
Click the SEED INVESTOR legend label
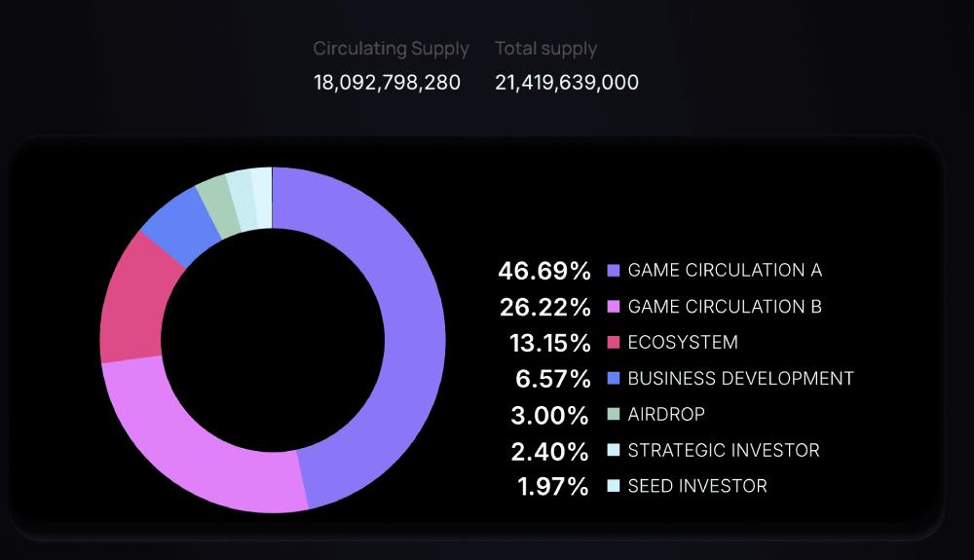[x=697, y=486]
